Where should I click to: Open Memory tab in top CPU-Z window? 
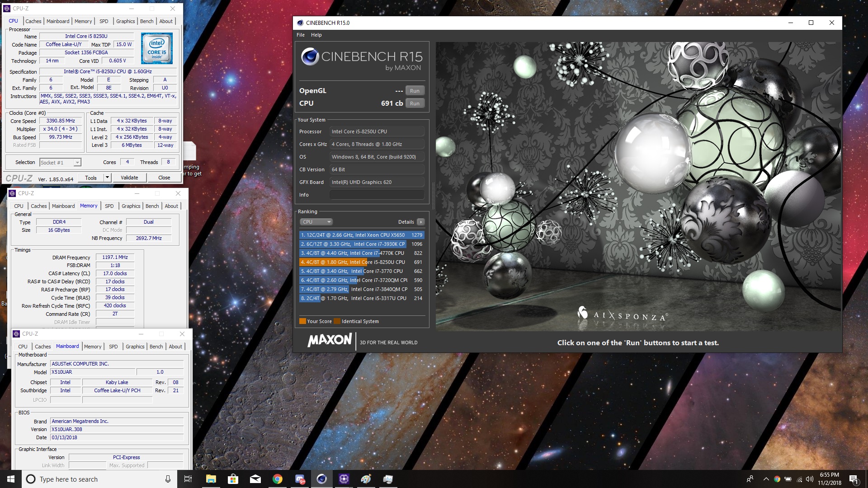pyautogui.click(x=83, y=21)
